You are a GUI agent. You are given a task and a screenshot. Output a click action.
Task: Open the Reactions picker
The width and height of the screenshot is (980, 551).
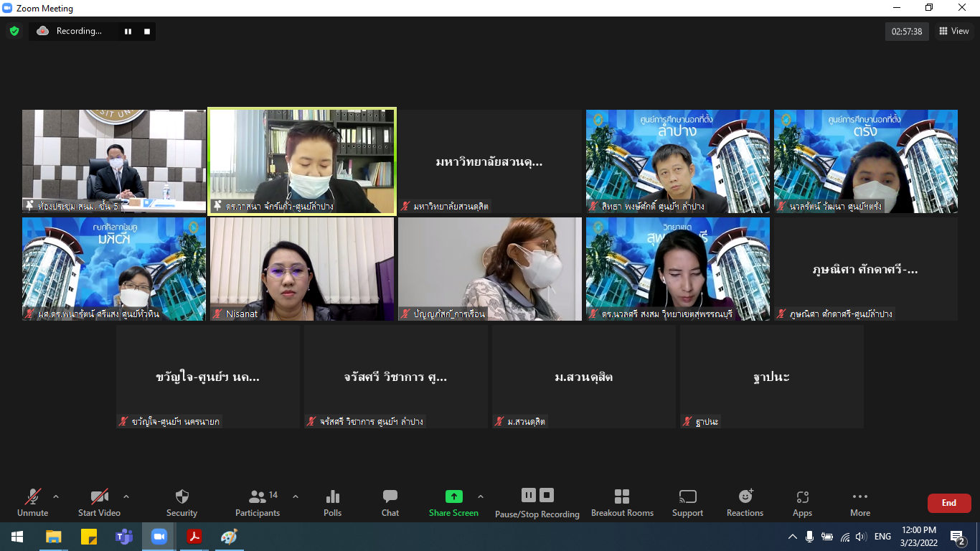[x=745, y=503]
